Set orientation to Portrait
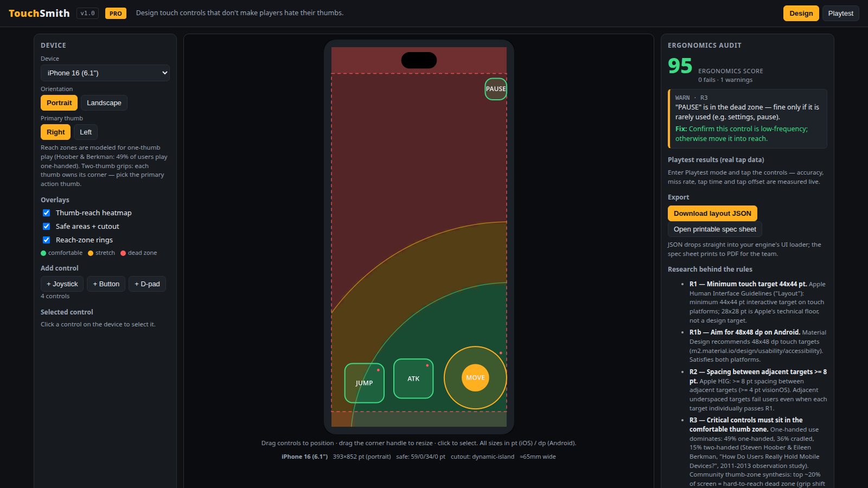 click(x=59, y=103)
